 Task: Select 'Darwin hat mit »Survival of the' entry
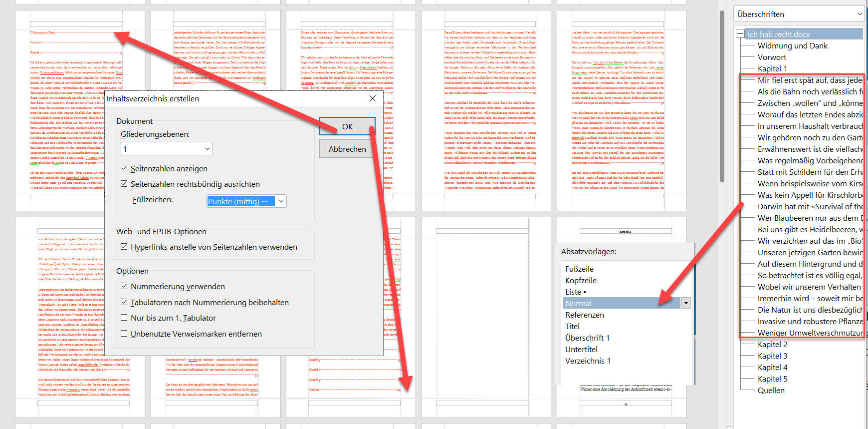810,206
